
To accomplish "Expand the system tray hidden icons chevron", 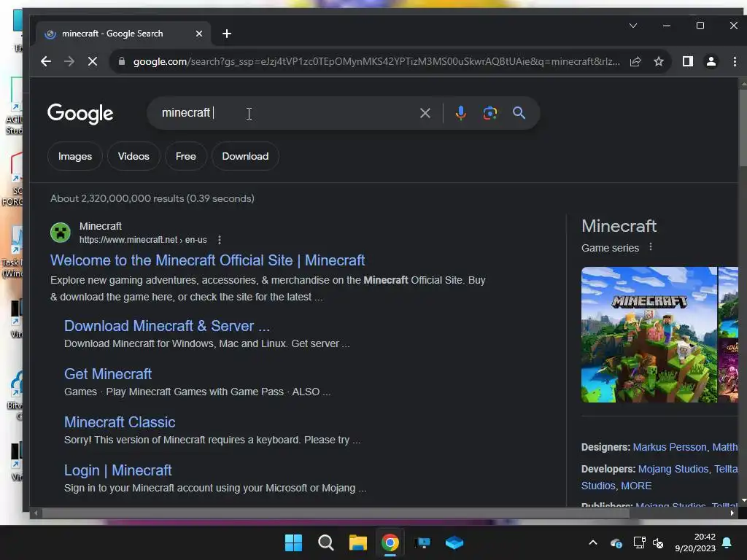I will coord(593,542).
